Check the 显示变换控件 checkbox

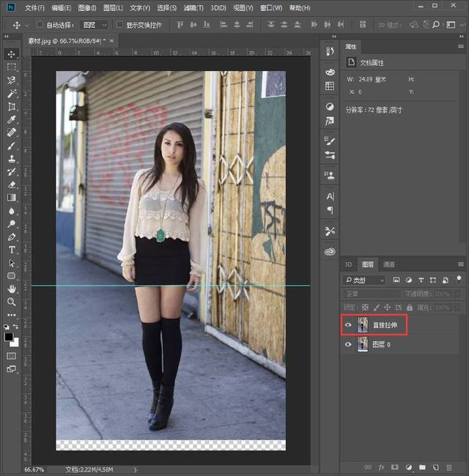click(x=120, y=24)
